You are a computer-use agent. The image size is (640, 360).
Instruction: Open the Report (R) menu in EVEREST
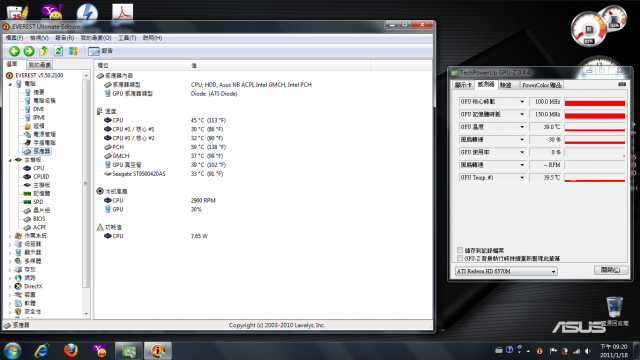(x=64, y=38)
